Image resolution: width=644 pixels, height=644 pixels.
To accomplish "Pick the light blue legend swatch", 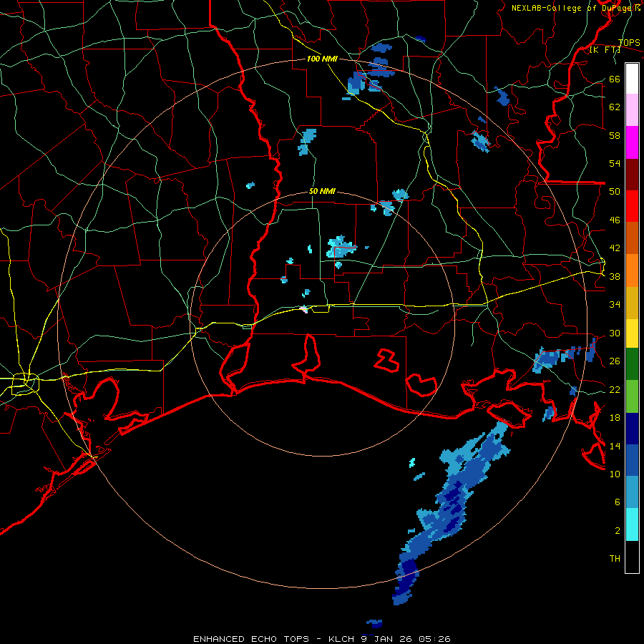I will [x=632, y=492].
